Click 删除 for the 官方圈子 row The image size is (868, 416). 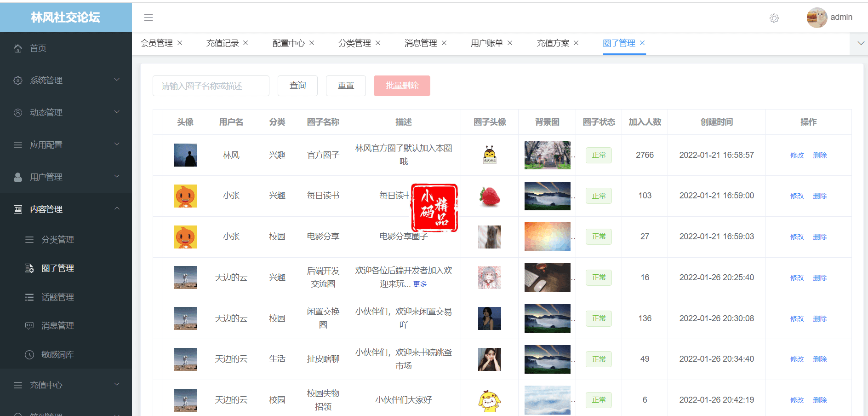pyautogui.click(x=820, y=156)
